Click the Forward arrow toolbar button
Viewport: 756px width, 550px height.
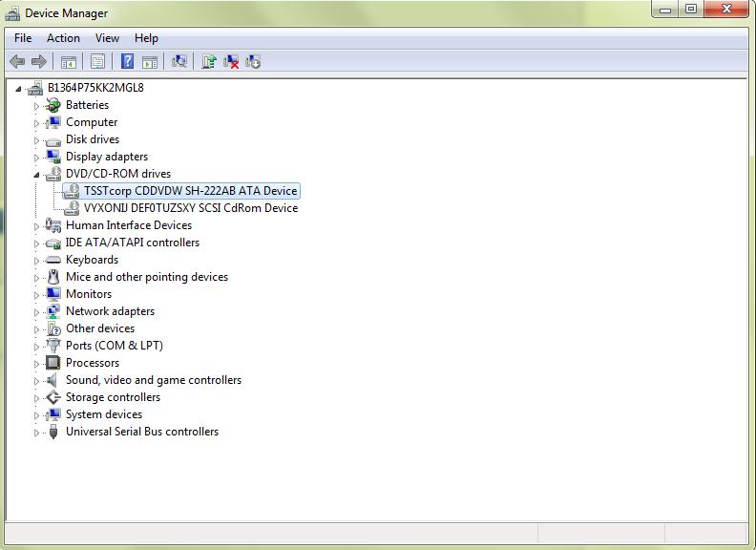tap(38, 61)
